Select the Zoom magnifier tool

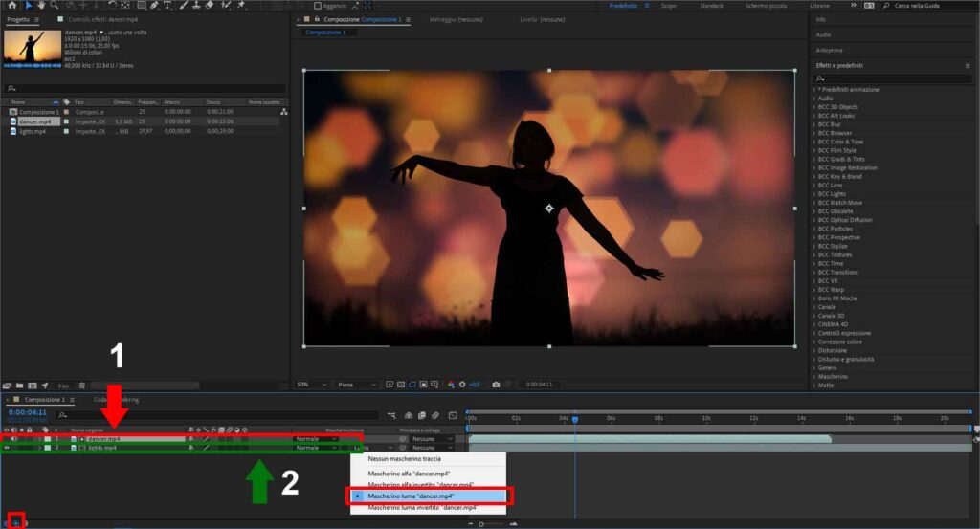(55, 5)
